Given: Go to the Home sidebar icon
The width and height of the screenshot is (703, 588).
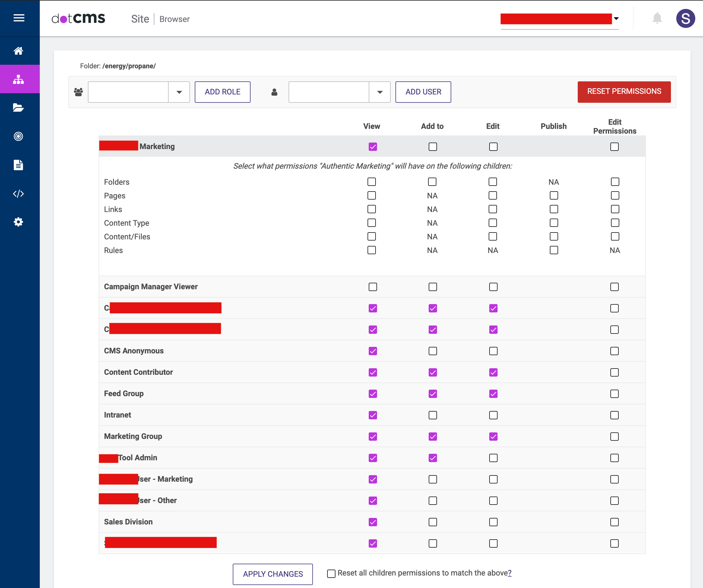Looking at the screenshot, I should (18, 50).
